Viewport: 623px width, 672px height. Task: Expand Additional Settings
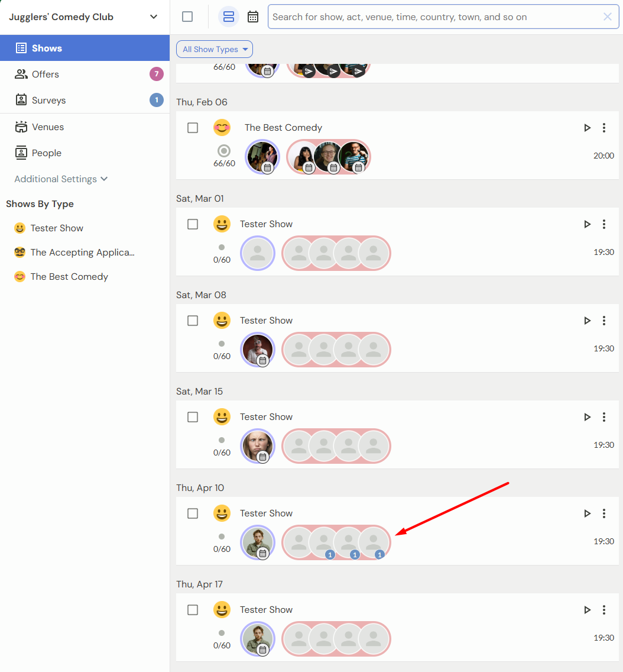(61, 179)
